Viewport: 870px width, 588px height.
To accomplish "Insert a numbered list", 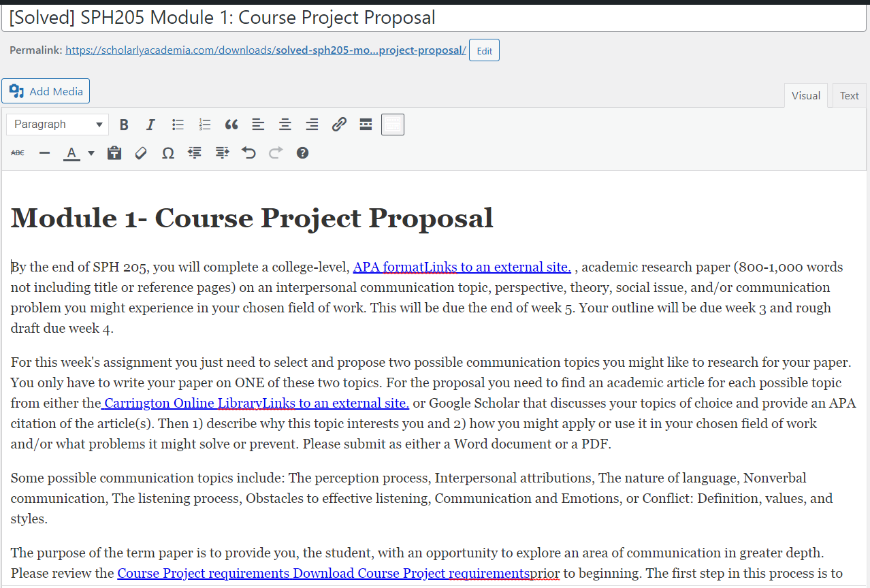I will [x=205, y=125].
